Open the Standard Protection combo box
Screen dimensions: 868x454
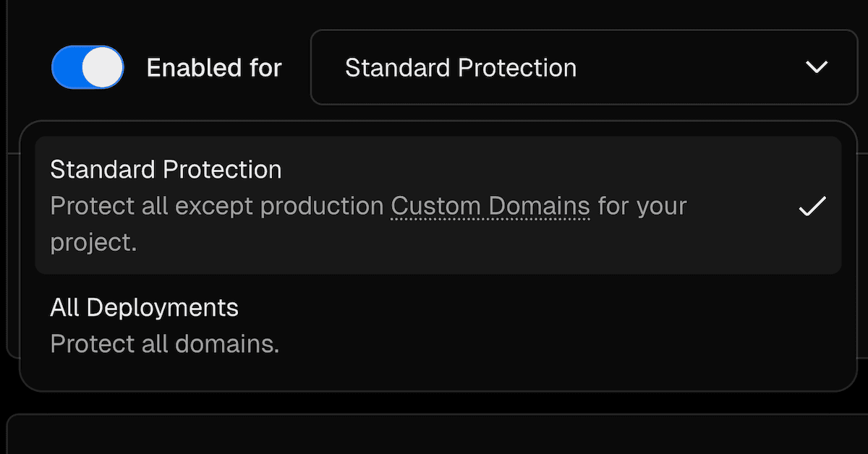pos(583,67)
